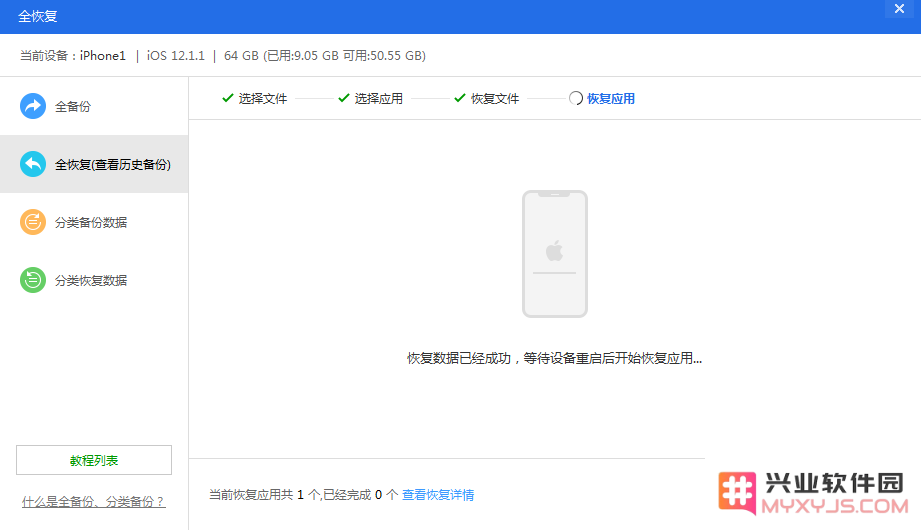Open 分类备份数据 from the sidebar
The image size is (921, 530).
coord(94,222)
